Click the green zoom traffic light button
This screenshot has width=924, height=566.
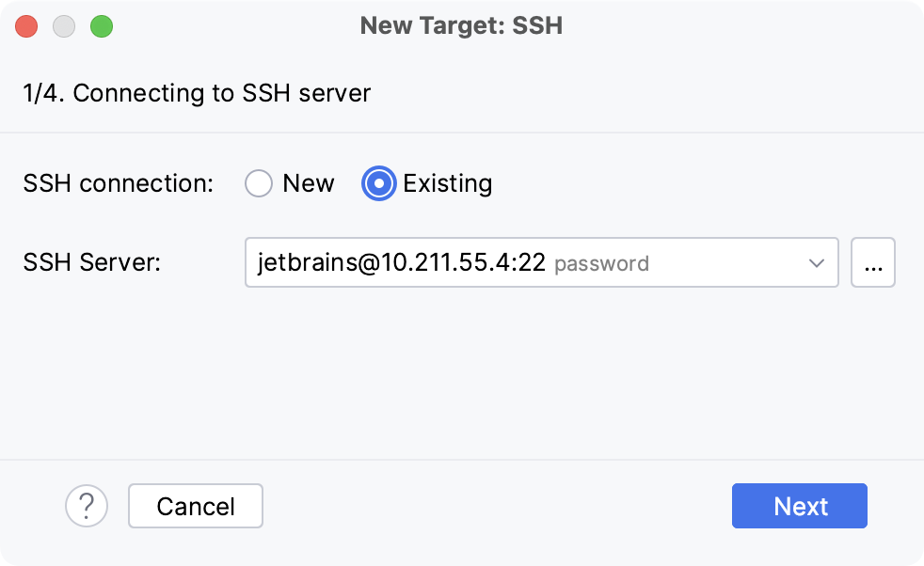(104, 25)
